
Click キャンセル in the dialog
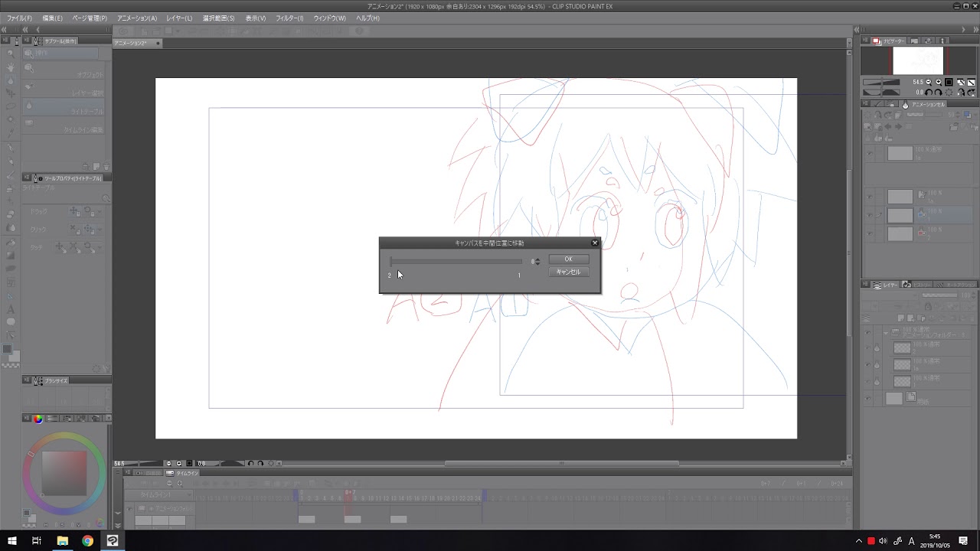coord(568,272)
